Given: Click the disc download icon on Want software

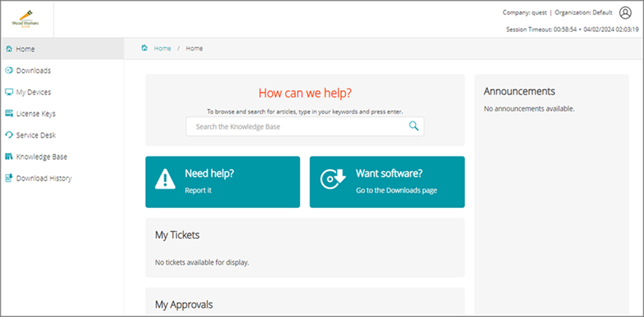Looking at the screenshot, I should pos(332,181).
